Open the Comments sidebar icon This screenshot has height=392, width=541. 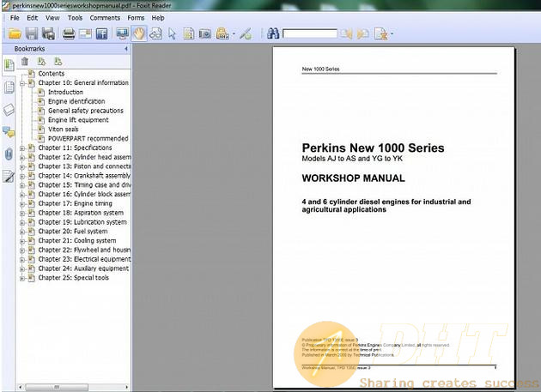click(9, 132)
